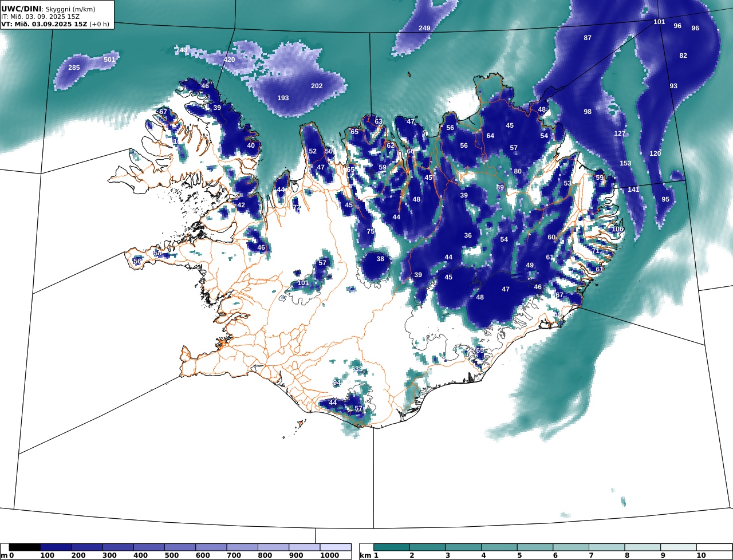Click the 100–200 m dark blue legend swatch
Image resolution: width=733 pixels, height=560 pixels.
click(x=56, y=547)
